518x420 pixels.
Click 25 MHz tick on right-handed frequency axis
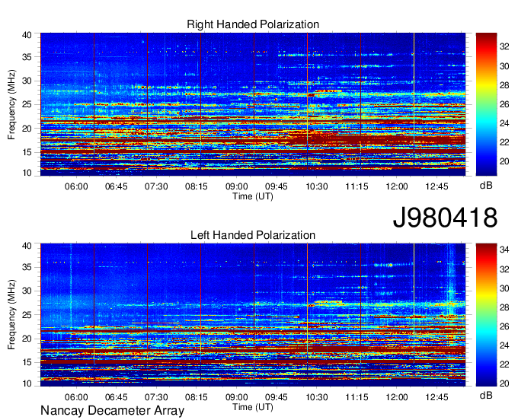click(27, 104)
